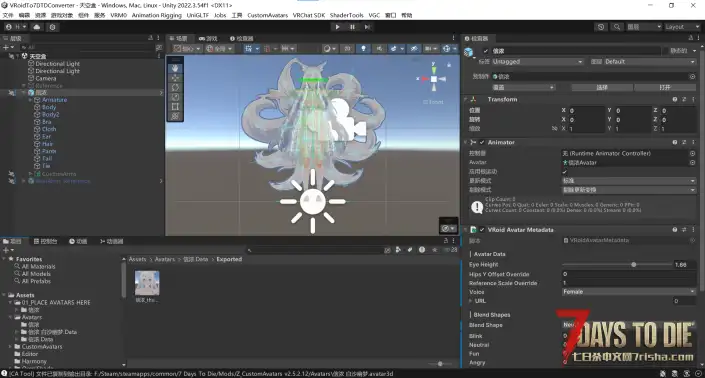Viewport: 705px width, 378px height.
Task: Select the Rotate tool in scene overlay
Action: [175, 87]
